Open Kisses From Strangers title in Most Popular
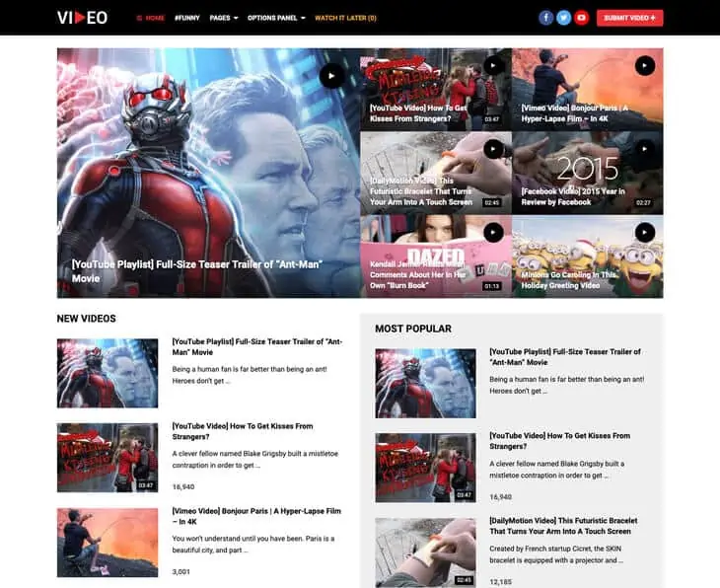Viewport: 720px width, 588px height. 560,441
